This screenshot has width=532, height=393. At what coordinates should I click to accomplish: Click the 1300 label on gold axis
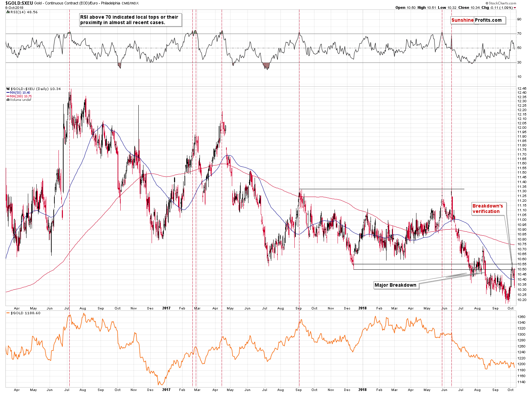(x=521, y=334)
